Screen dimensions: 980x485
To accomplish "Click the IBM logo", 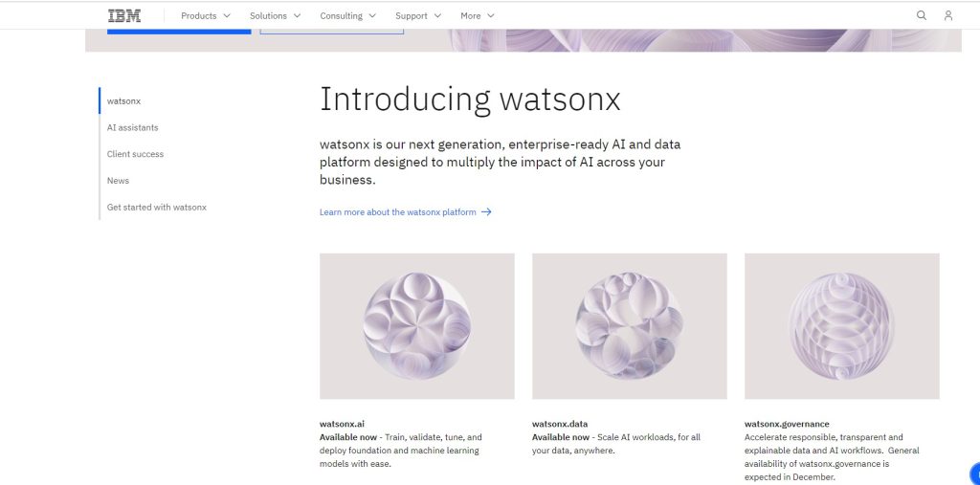I will point(124,15).
